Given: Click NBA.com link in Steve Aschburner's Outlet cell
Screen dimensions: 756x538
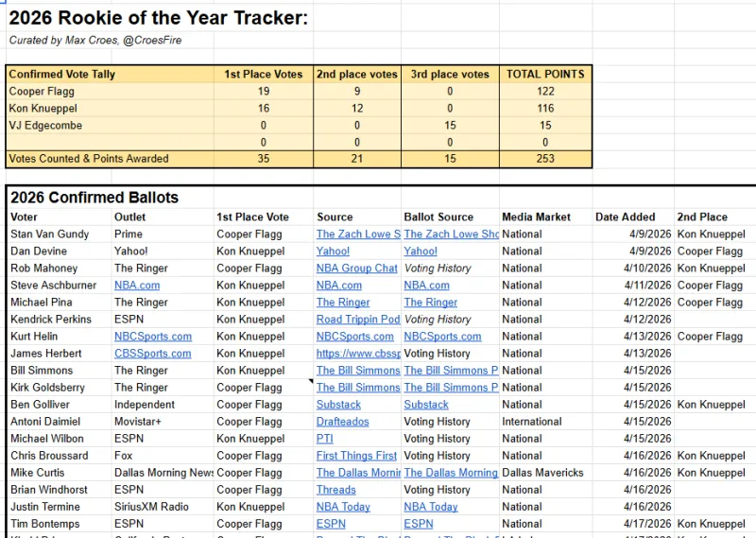Looking at the screenshot, I should (137, 286).
